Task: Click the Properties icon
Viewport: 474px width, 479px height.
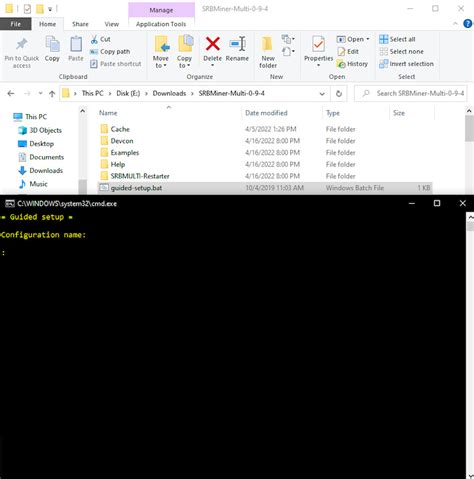Action: point(318,45)
